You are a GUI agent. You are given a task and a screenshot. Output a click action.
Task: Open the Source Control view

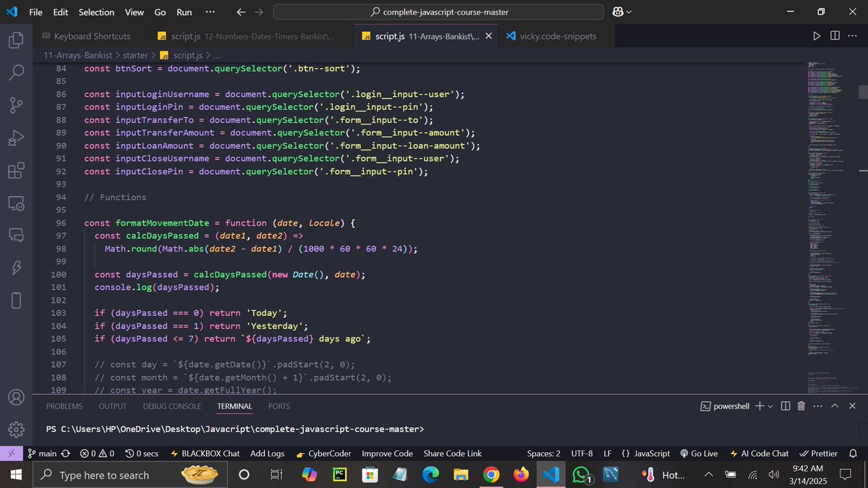click(16, 105)
